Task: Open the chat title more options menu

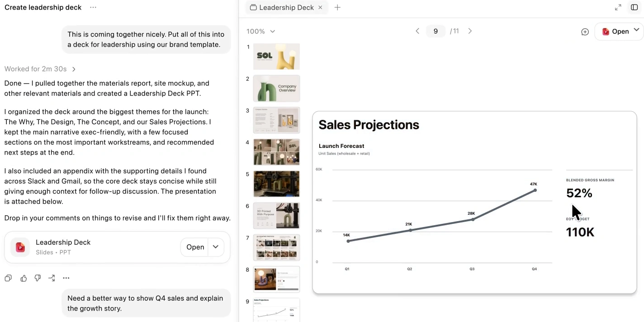Action: (93, 7)
